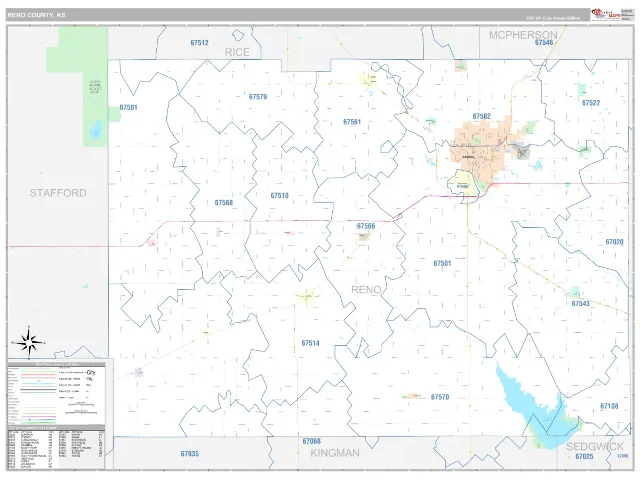
Task: Select the 67514 ZIP code label
Action: [311, 343]
